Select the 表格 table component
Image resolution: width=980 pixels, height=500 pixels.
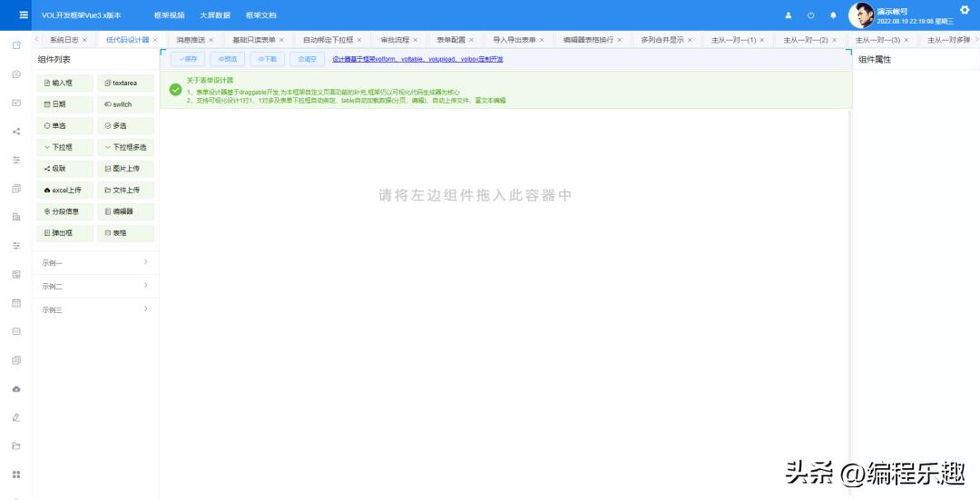(125, 233)
